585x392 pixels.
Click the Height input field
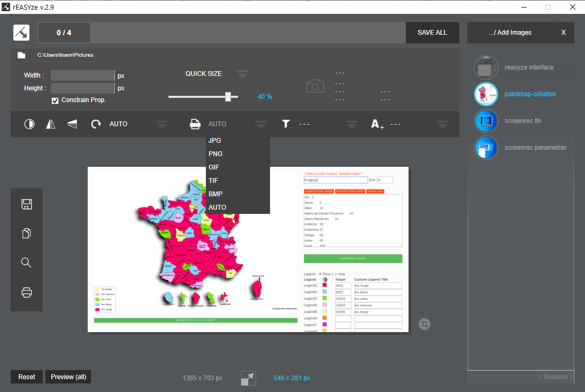coord(82,88)
